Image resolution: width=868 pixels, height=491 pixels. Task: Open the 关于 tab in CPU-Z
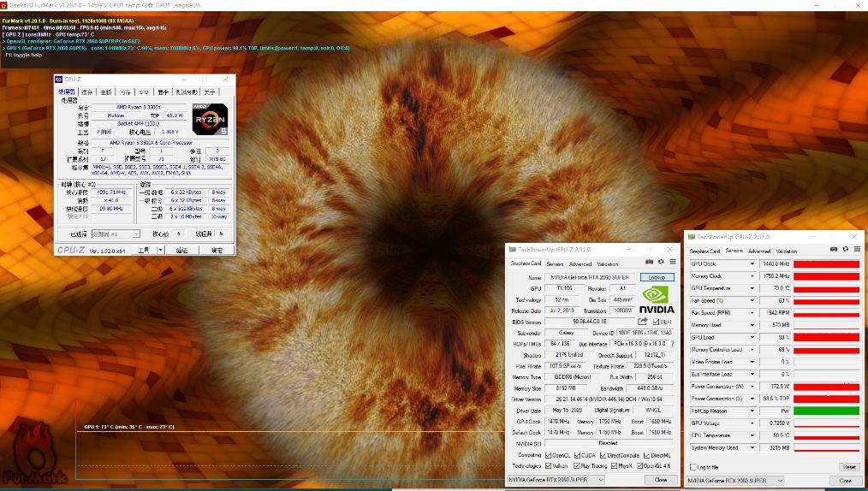coord(209,92)
